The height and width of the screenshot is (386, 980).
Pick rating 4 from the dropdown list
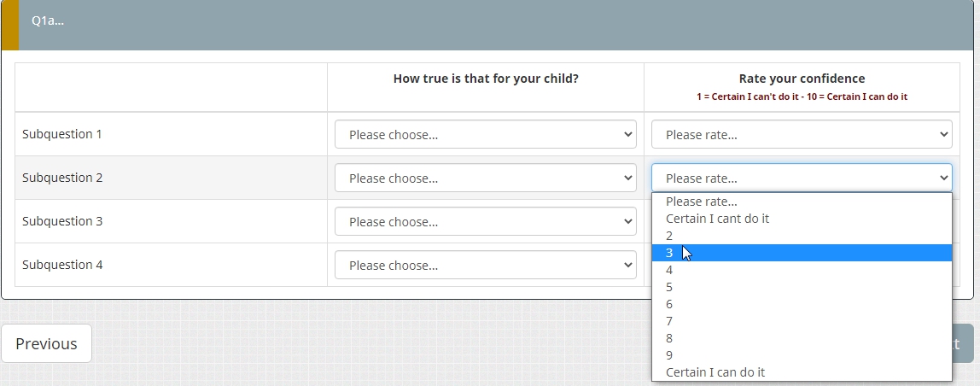point(801,270)
